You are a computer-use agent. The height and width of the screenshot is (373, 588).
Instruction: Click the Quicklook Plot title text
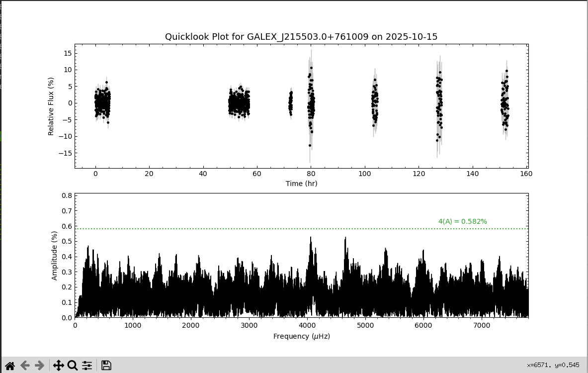pos(301,37)
